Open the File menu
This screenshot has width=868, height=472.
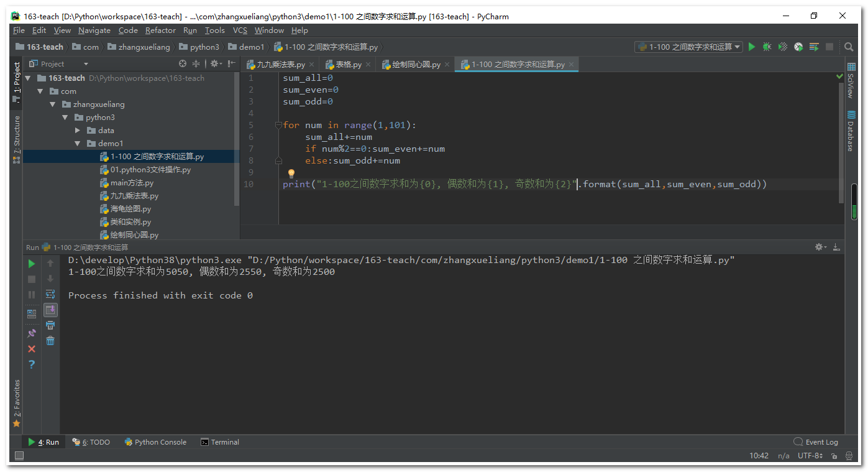click(19, 30)
